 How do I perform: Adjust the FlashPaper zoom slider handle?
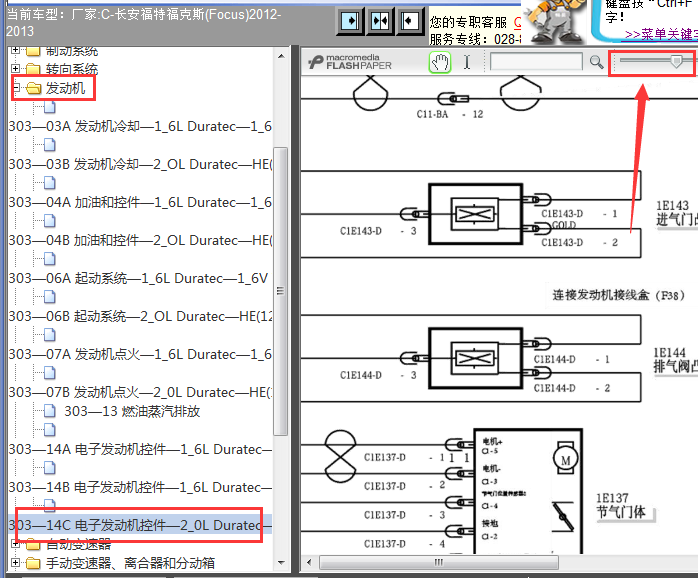676,61
